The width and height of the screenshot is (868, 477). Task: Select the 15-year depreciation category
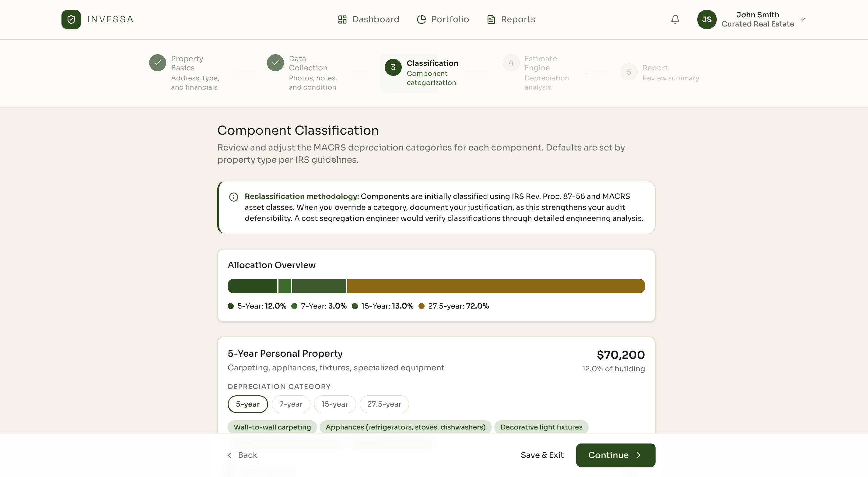(x=335, y=404)
